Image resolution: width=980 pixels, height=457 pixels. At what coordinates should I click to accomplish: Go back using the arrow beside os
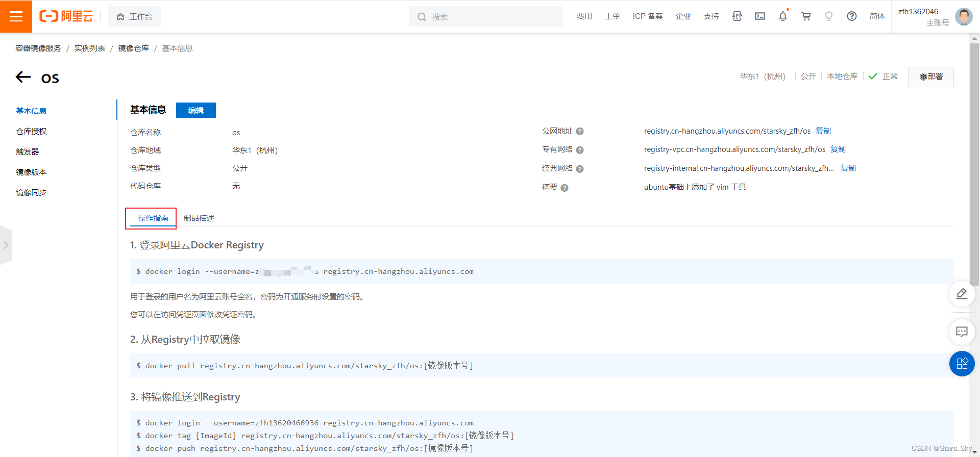[x=23, y=77]
